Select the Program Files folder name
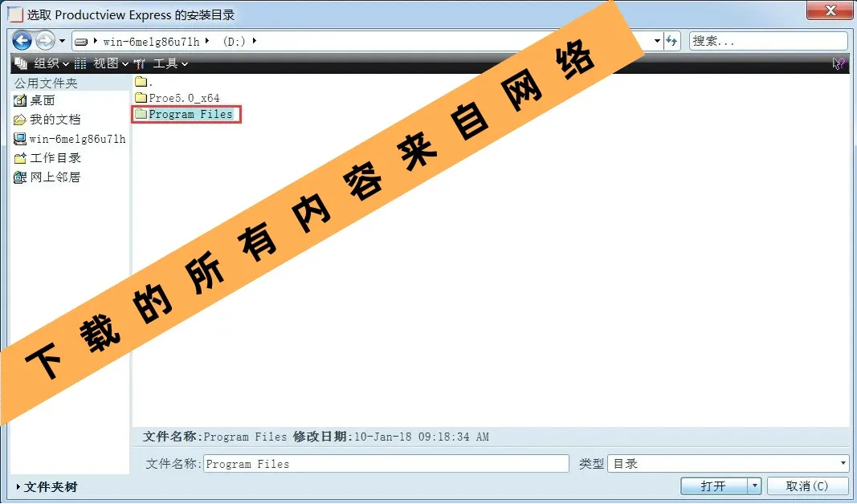The height and width of the screenshot is (504, 857). 190,114
